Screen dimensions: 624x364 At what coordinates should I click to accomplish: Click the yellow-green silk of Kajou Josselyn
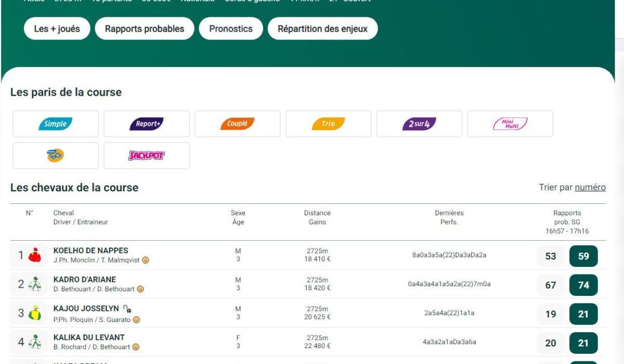(35, 314)
